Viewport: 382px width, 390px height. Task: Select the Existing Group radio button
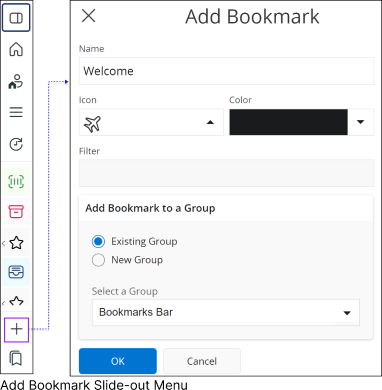coord(98,241)
